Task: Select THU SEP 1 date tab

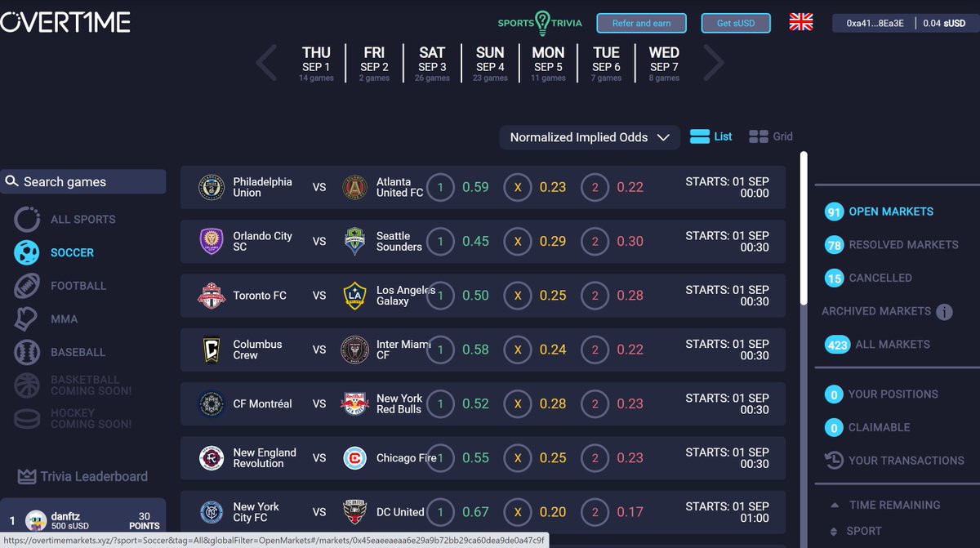Action: click(x=316, y=63)
